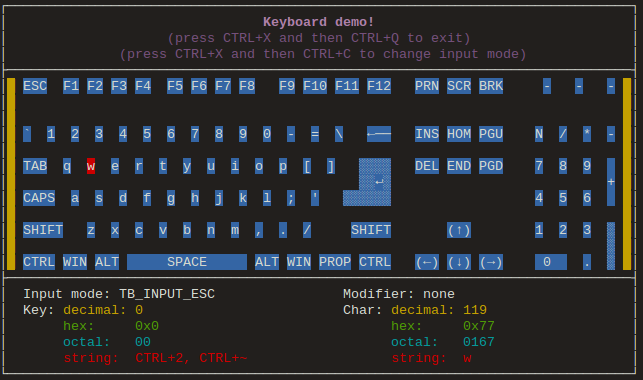Click the semicolon key
Viewport: 643px width, 380px height.
click(291, 198)
